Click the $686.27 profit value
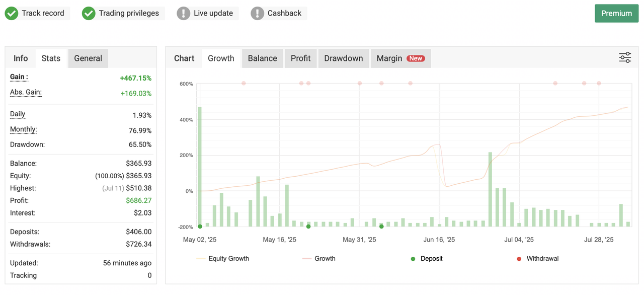 tap(139, 200)
